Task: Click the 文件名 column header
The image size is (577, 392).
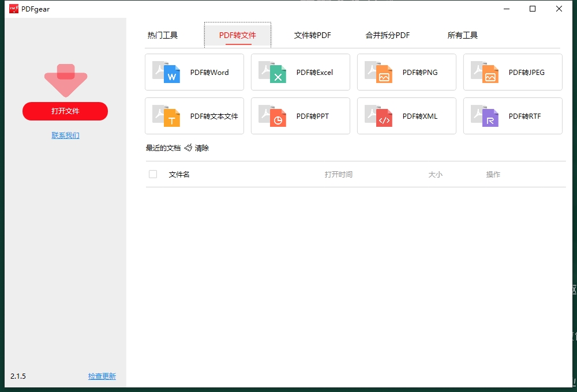Action: click(179, 174)
